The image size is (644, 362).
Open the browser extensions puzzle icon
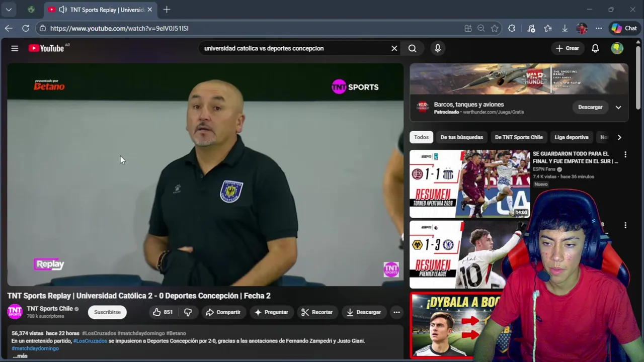pyautogui.click(x=512, y=29)
